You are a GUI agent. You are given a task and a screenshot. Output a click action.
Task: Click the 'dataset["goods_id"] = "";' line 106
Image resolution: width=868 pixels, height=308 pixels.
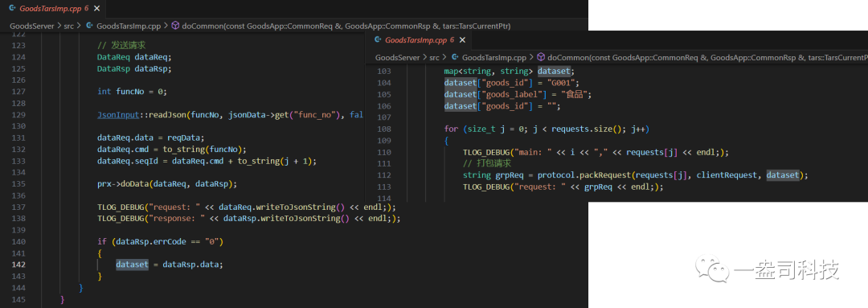coord(502,106)
